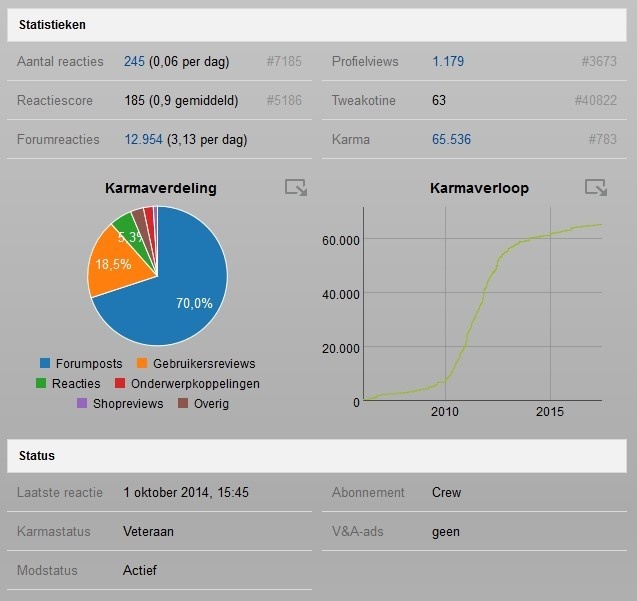
Task: Click the 40.000 axis label
Action: click(340, 294)
